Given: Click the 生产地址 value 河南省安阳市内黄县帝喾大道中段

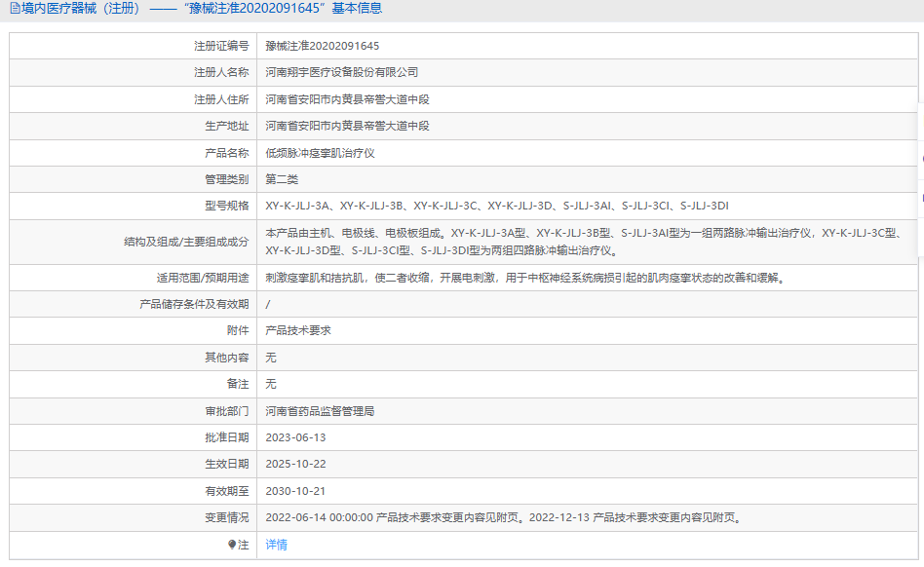Looking at the screenshot, I should (x=347, y=126).
